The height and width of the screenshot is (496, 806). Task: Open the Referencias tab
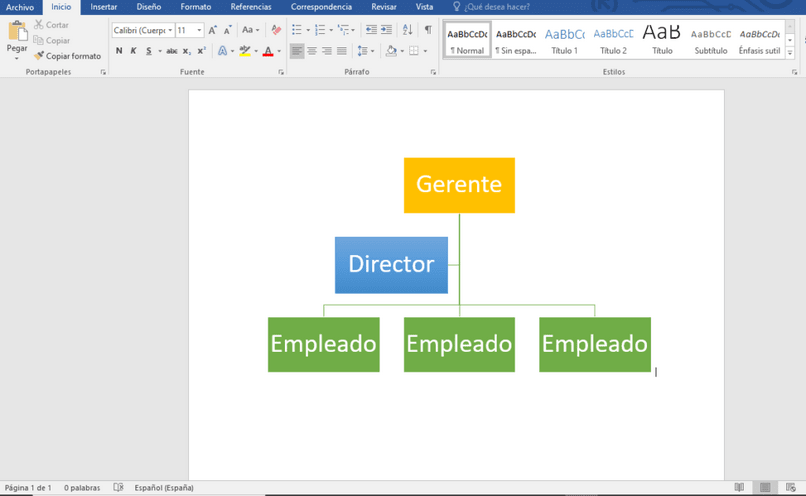[x=251, y=7]
